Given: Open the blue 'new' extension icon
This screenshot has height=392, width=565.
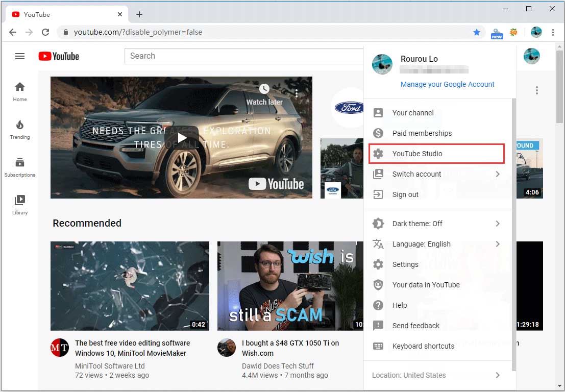Looking at the screenshot, I should pos(497,33).
